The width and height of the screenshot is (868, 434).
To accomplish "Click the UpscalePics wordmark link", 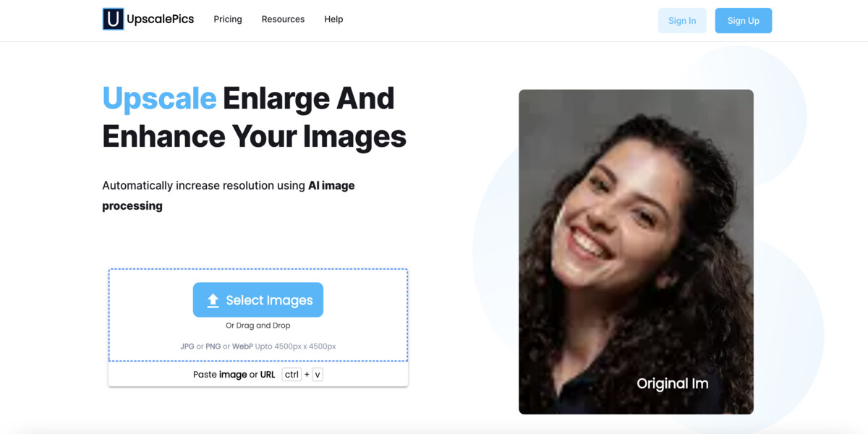I will (x=156, y=19).
